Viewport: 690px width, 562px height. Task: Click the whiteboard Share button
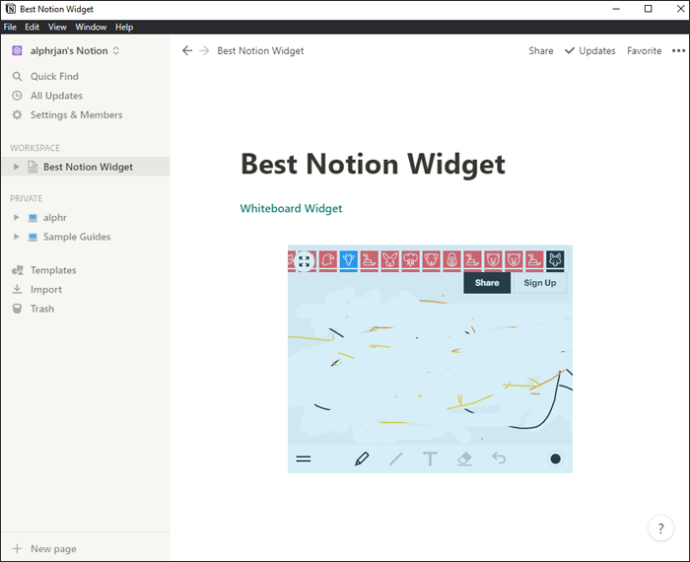tap(487, 283)
